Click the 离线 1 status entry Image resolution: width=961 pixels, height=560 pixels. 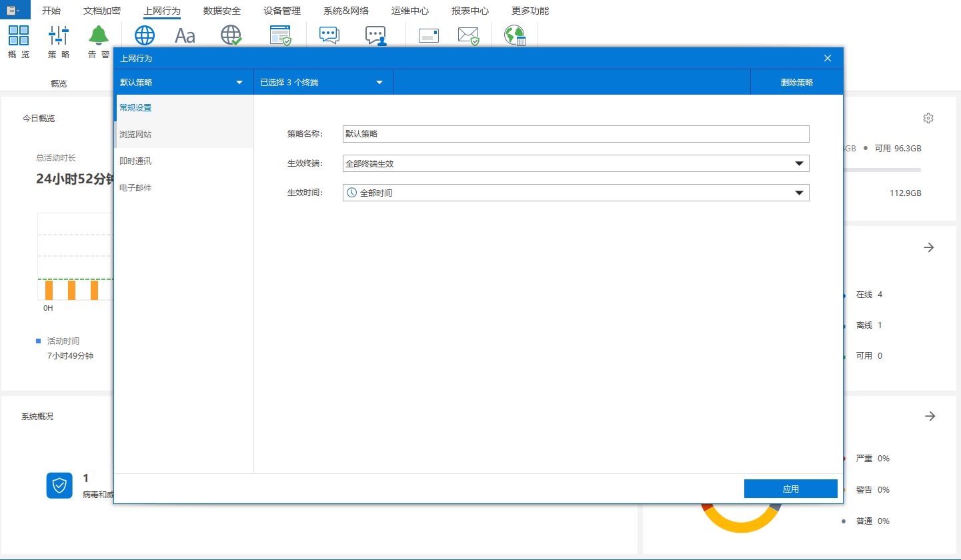pyautogui.click(x=869, y=325)
